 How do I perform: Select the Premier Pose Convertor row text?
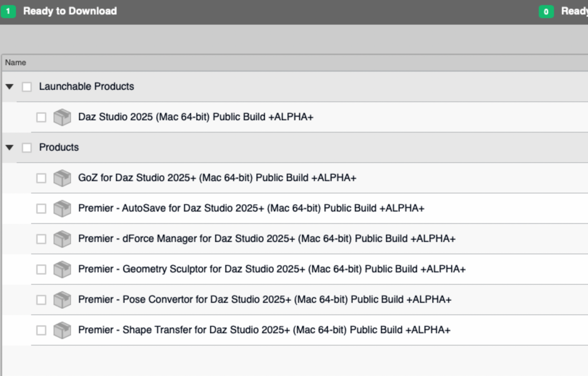264,300
